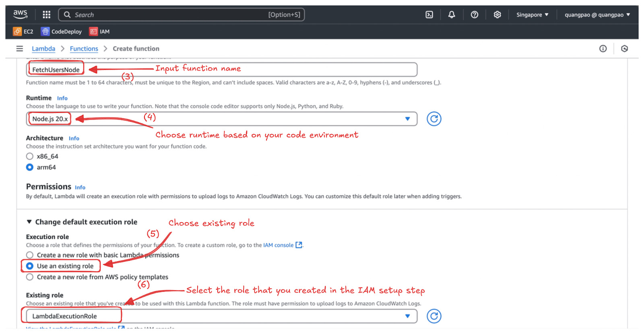
Task: Toggle the side navigation hamburger menu
Action: pyautogui.click(x=19, y=49)
